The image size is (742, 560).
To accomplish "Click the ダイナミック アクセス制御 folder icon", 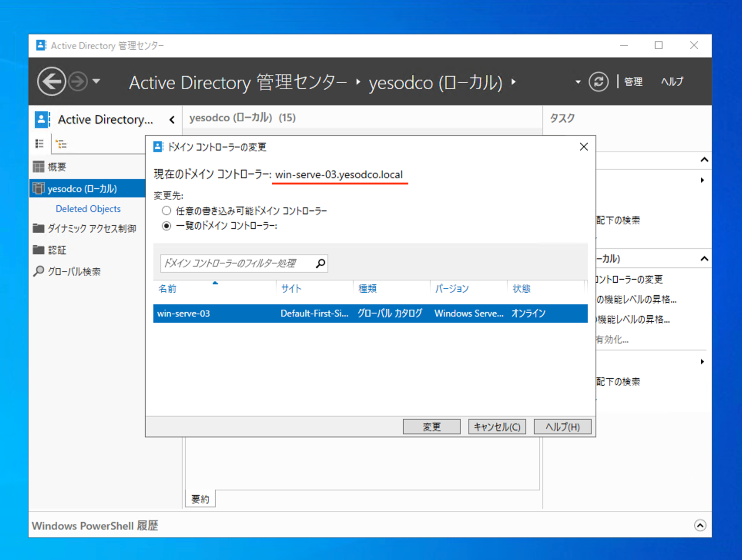I will coord(39,228).
